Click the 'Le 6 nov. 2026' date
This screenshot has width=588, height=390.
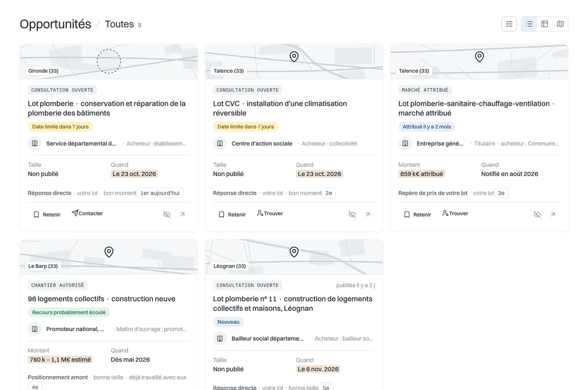click(x=318, y=369)
